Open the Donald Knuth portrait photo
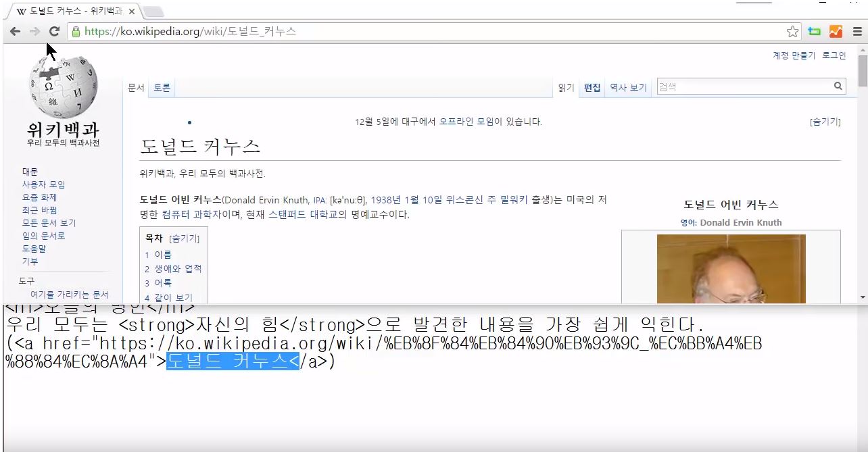Screen dimensions: 868x452 coord(731,269)
